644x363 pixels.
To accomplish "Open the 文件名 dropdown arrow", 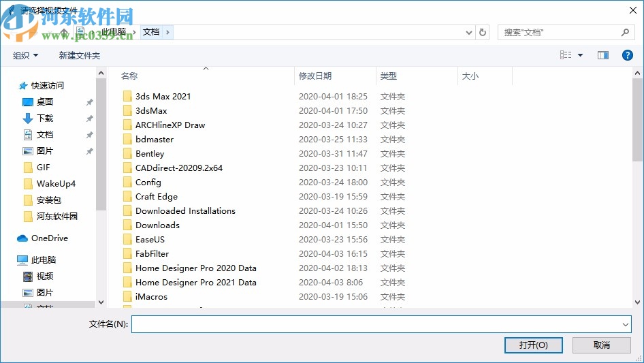I will (x=625, y=324).
